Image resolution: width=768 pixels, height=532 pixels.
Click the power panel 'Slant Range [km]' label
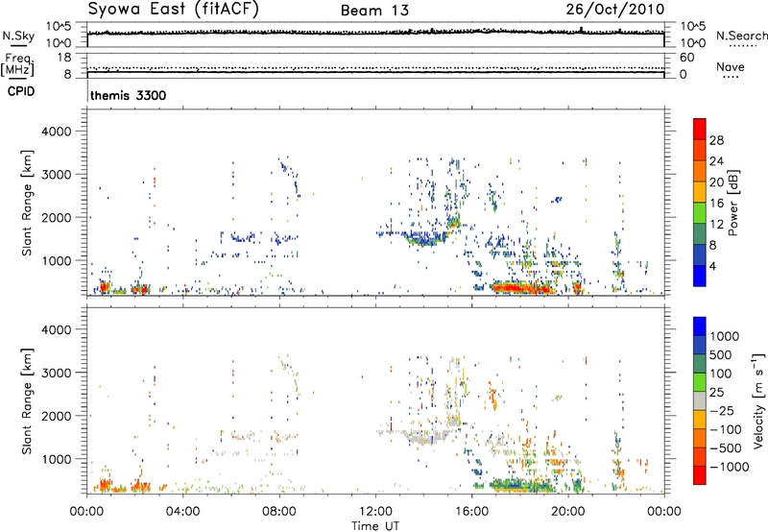click(27, 203)
